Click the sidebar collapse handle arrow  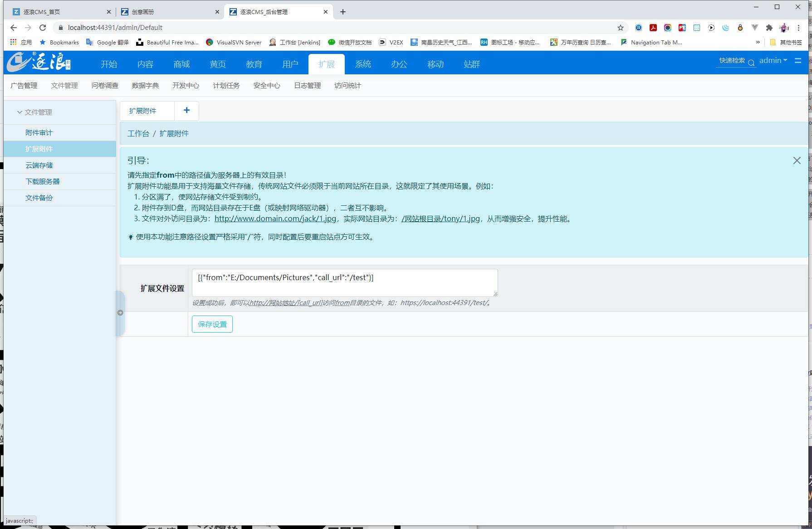(x=120, y=312)
